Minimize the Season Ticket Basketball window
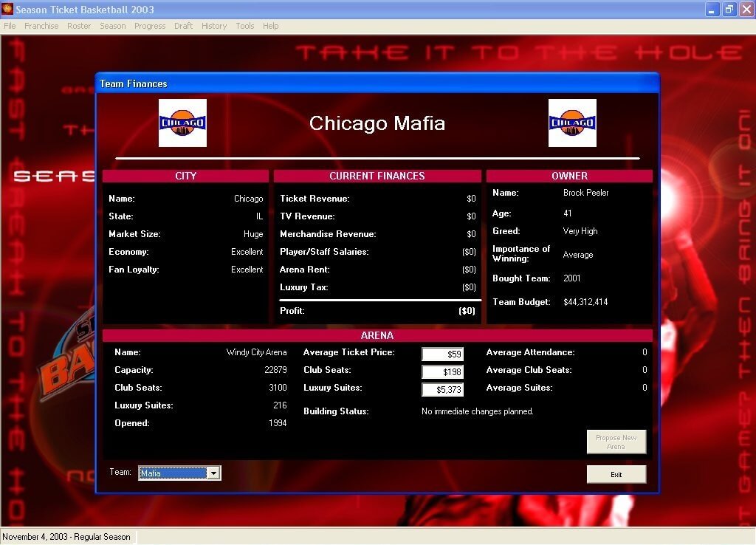 [x=712, y=10]
